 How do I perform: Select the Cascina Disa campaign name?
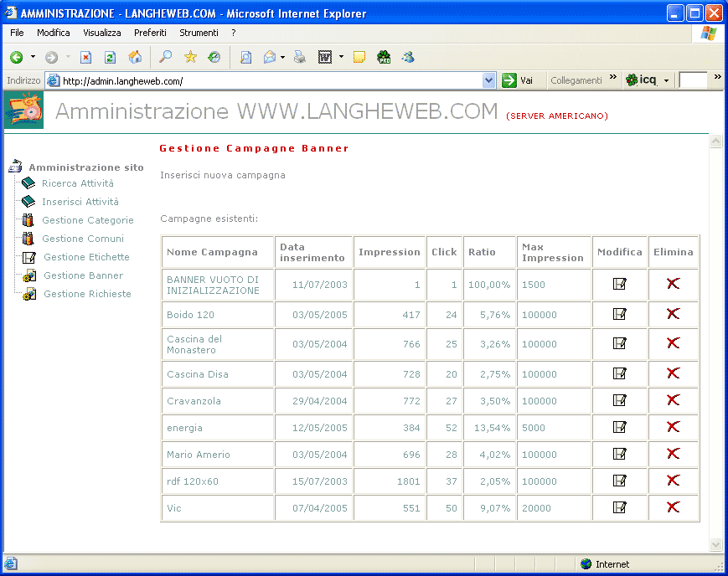[198, 374]
